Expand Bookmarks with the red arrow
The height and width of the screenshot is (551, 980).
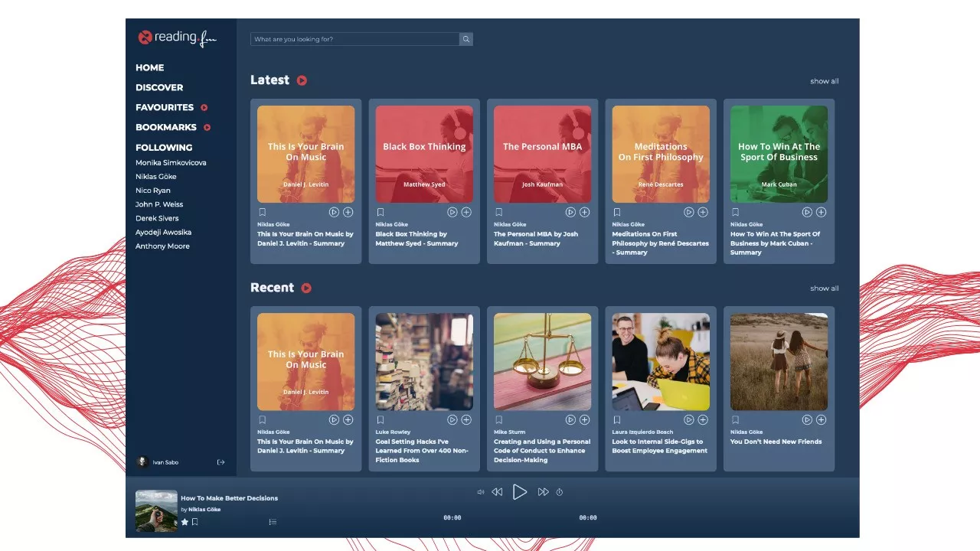207,128
